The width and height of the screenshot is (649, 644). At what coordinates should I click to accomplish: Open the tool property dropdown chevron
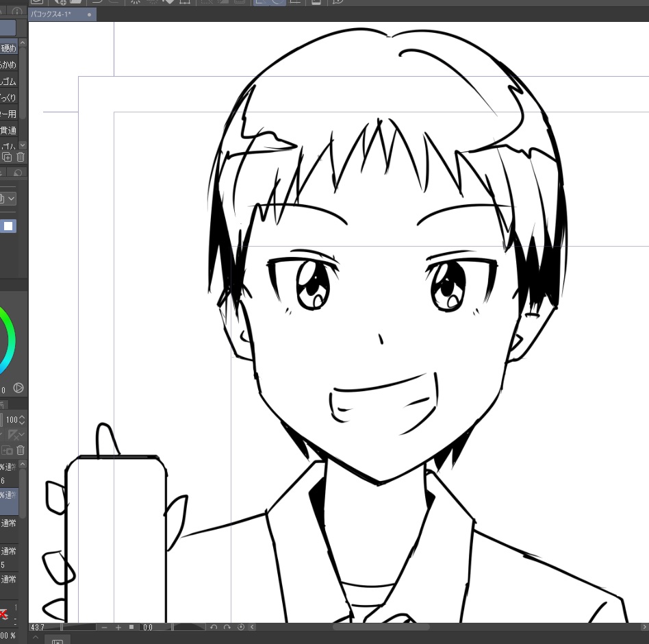point(11,199)
